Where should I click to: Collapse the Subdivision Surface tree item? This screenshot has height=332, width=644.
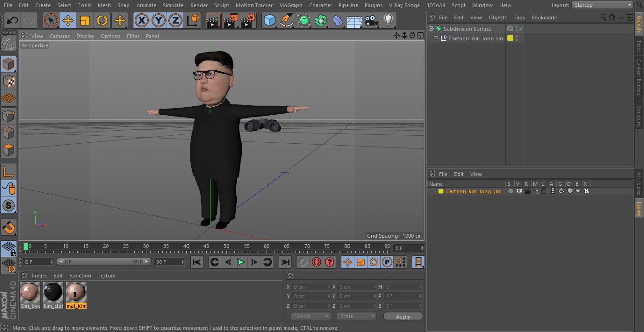[431, 28]
